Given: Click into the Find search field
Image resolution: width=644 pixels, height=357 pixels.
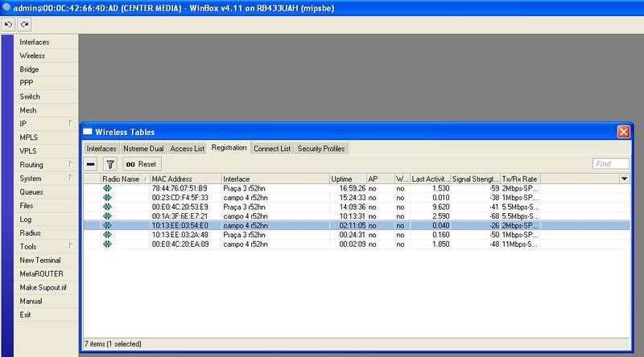Looking at the screenshot, I should [611, 164].
